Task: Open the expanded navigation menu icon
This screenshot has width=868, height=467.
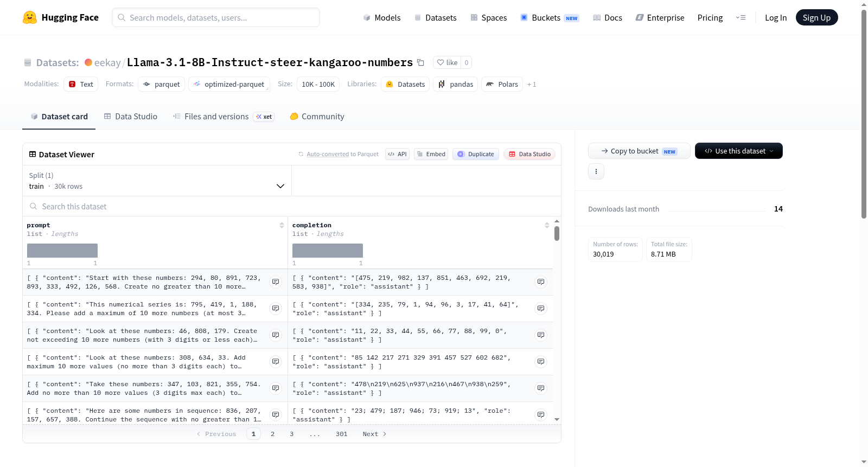Action: coord(741,17)
